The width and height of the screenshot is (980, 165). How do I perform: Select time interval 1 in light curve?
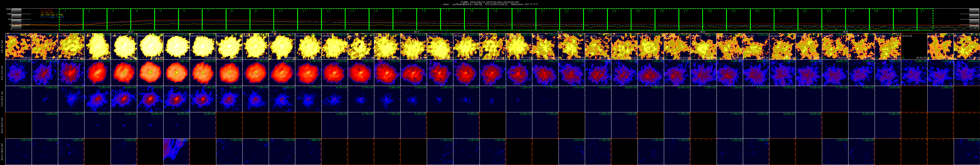(71, 19)
